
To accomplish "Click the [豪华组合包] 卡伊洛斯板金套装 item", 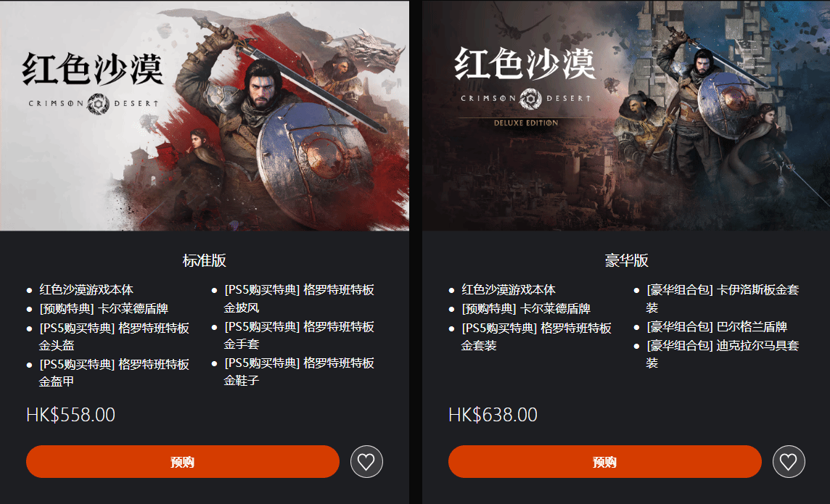I will tap(722, 298).
